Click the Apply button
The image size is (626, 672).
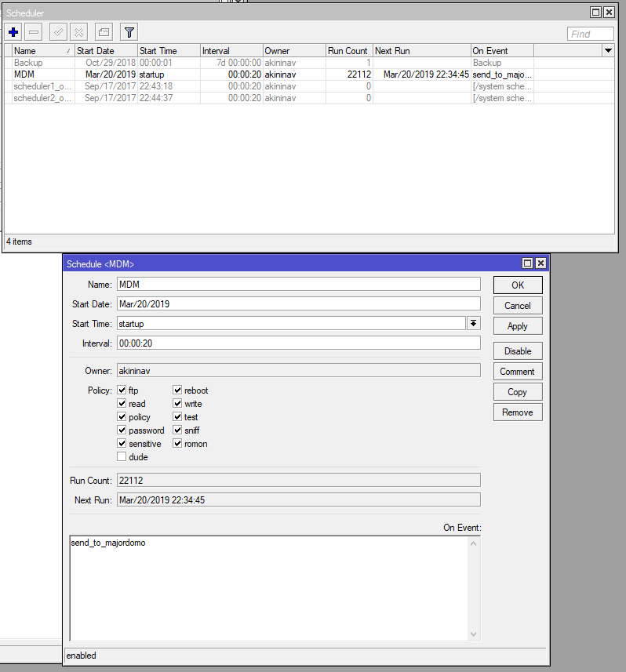[x=518, y=326]
